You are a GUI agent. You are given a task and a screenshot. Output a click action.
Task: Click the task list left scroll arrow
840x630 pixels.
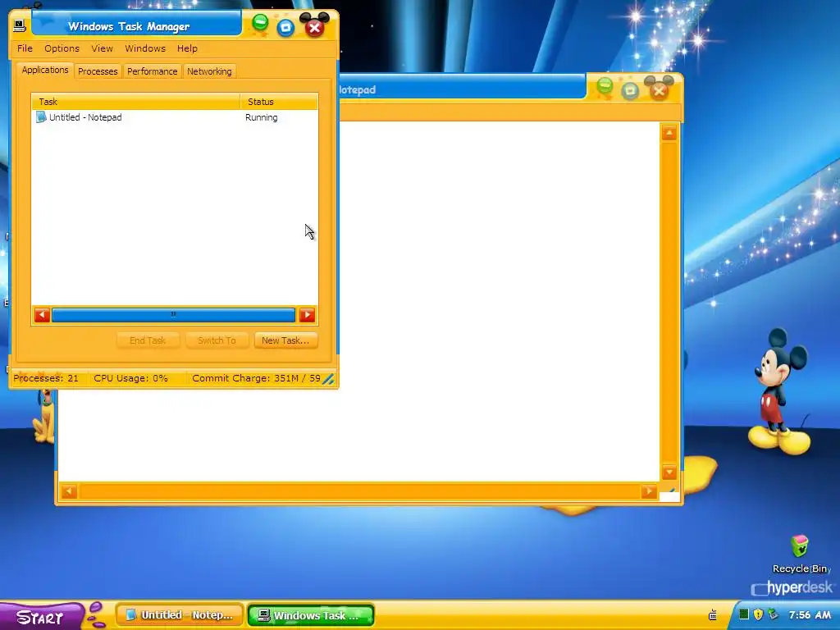click(x=42, y=315)
